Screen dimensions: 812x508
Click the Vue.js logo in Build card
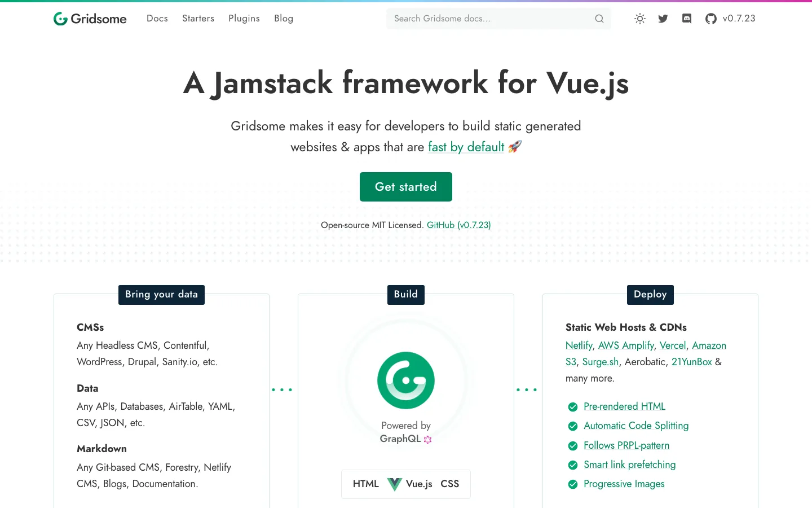click(395, 484)
